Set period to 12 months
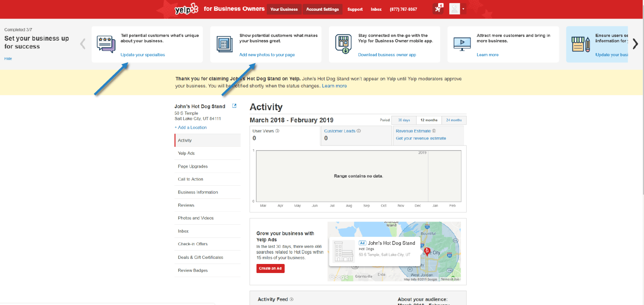Viewport: 644px width, 305px height. point(429,120)
